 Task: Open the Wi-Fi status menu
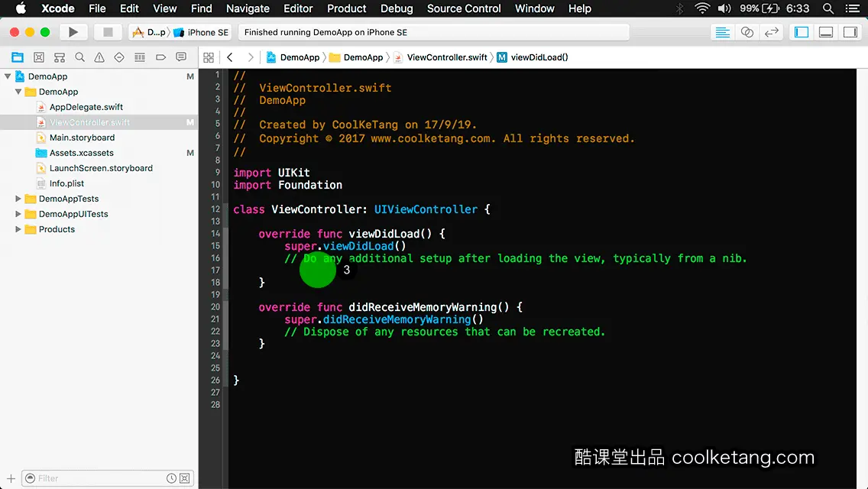(702, 8)
